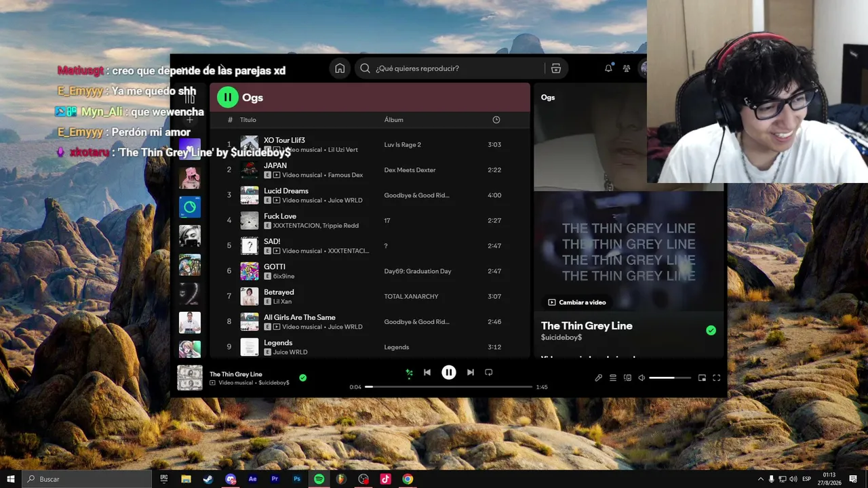868x488 pixels.
Task: Seek using the song progress bar
Action: click(449, 387)
